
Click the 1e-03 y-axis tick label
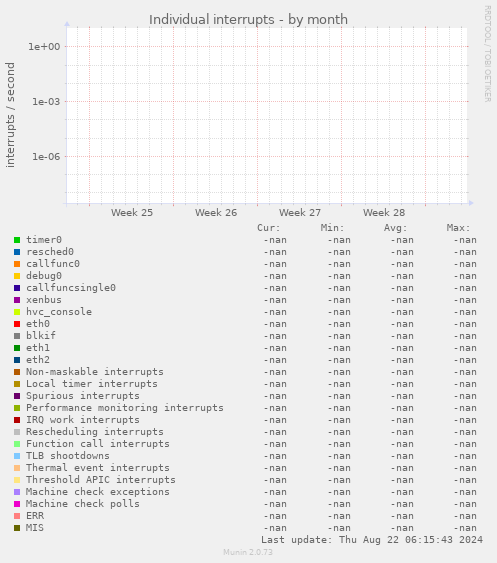46,102
